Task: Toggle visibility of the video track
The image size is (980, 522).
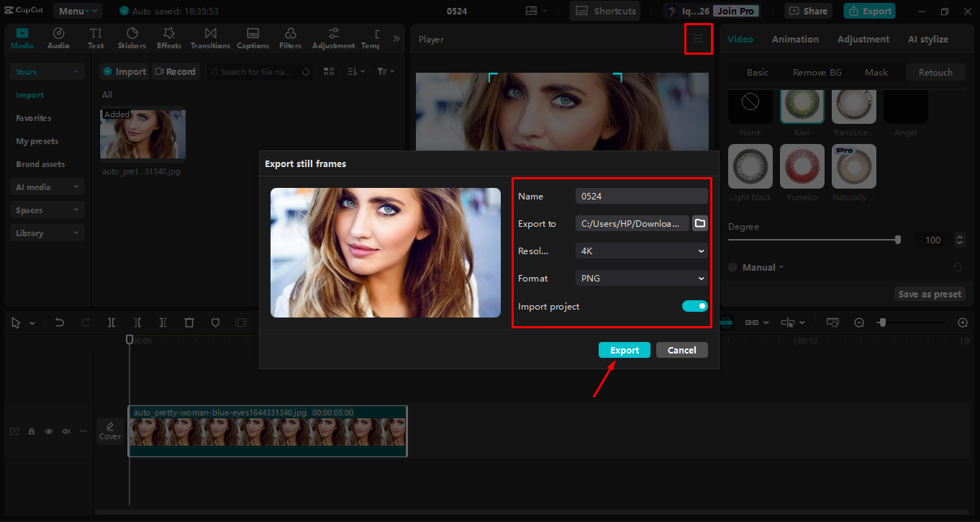Action: 48,431
